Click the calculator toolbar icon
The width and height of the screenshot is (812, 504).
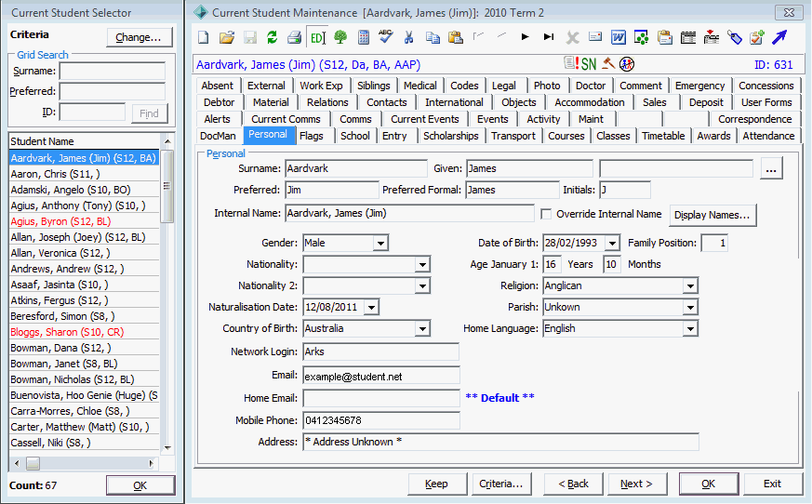pyautogui.click(x=364, y=37)
